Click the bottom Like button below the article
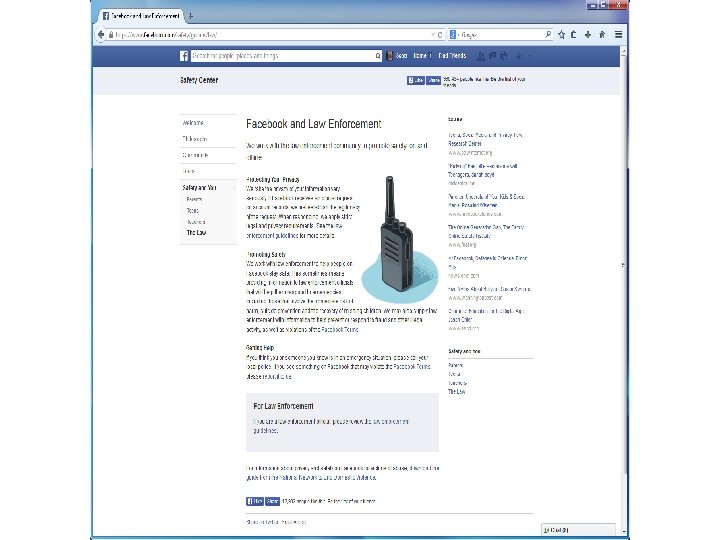720x540 pixels. pyautogui.click(x=255, y=501)
